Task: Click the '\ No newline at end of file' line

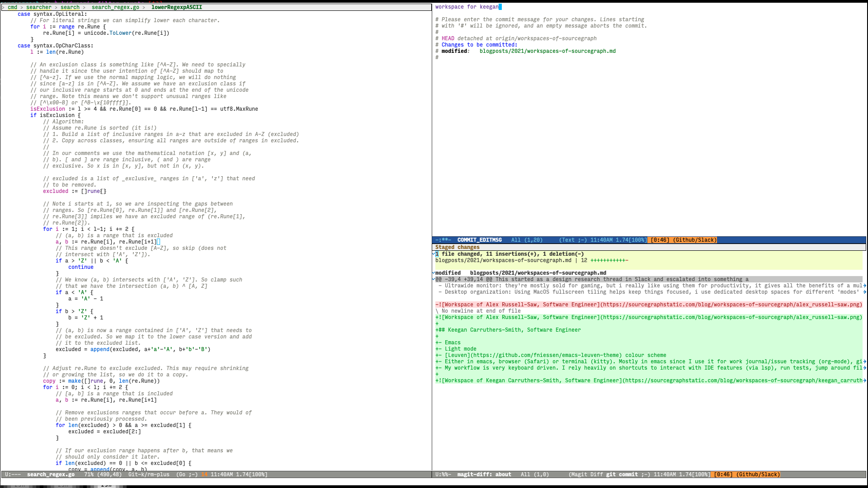Action: [478, 311]
